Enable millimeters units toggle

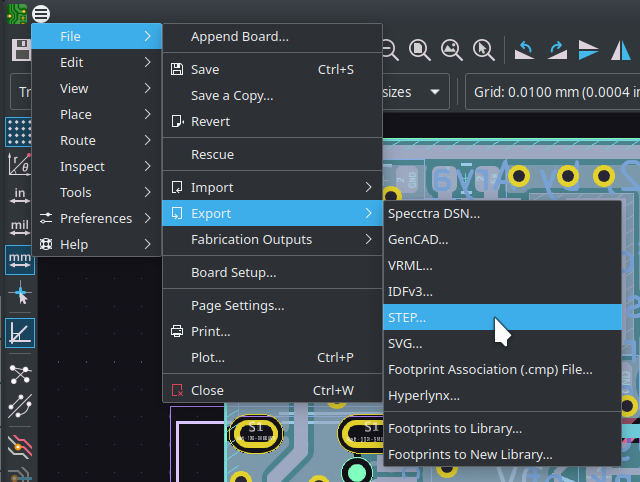(x=19, y=260)
